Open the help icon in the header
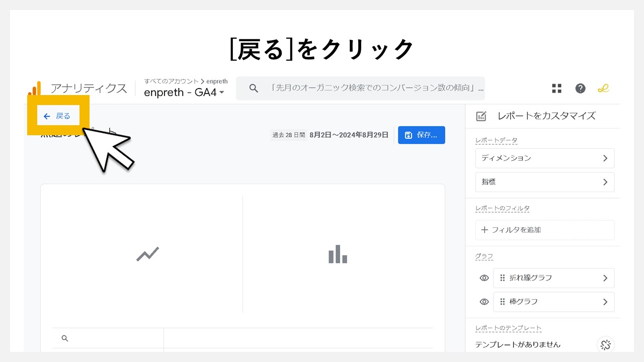 580,88
